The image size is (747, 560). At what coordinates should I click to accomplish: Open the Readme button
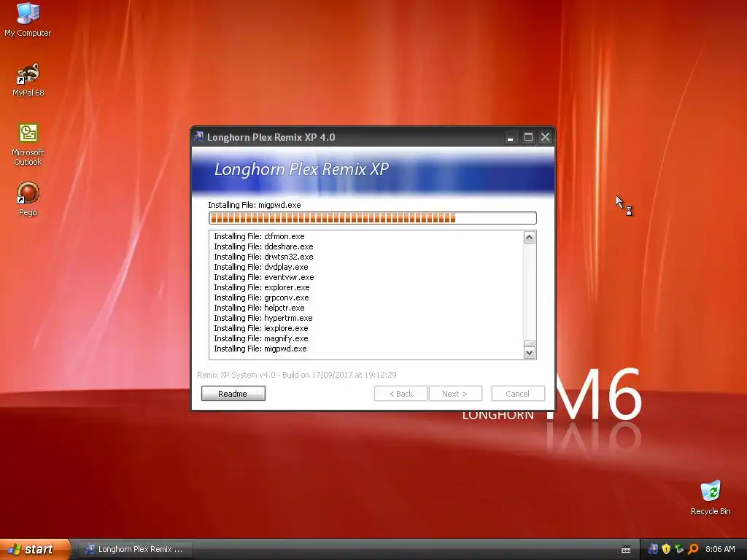click(233, 393)
